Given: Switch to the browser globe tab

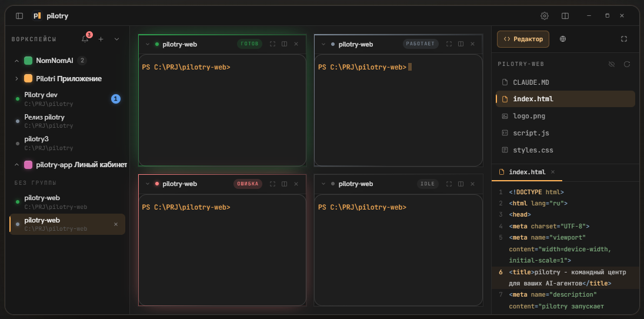Looking at the screenshot, I should (563, 39).
